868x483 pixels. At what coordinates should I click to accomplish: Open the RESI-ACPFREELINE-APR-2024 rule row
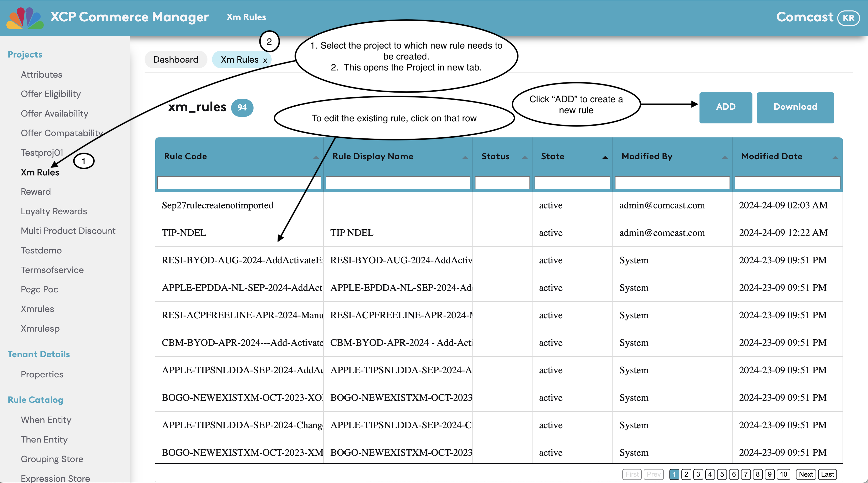499,315
